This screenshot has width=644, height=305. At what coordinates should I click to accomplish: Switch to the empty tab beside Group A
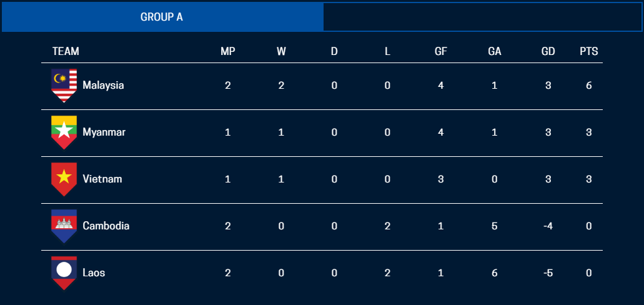tap(482, 17)
